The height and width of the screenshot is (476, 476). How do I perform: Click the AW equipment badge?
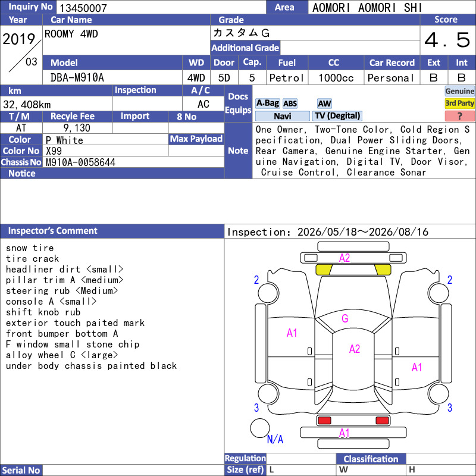click(x=324, y=104)
